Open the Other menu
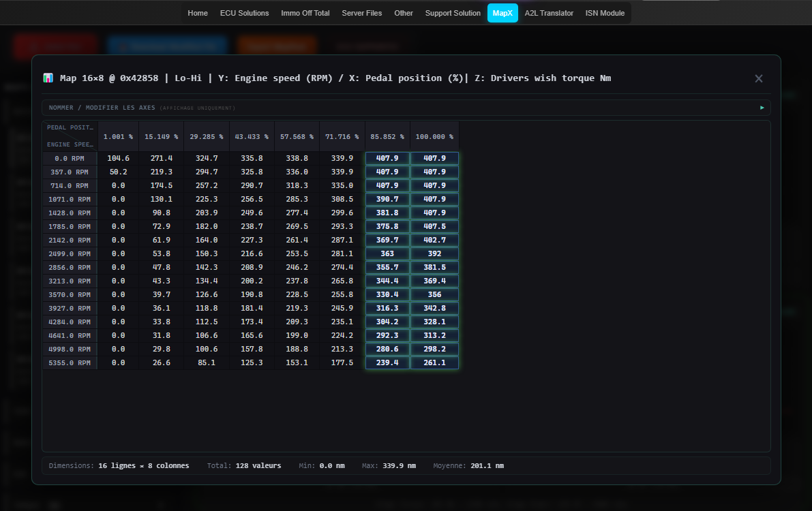The image size is (812, 511). click(404, 13)
